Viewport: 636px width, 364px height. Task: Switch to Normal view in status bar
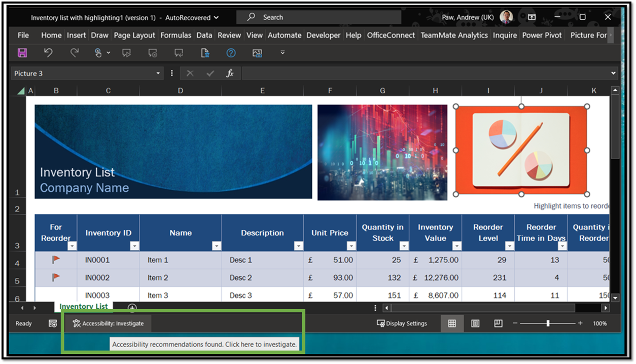point(452,323)
